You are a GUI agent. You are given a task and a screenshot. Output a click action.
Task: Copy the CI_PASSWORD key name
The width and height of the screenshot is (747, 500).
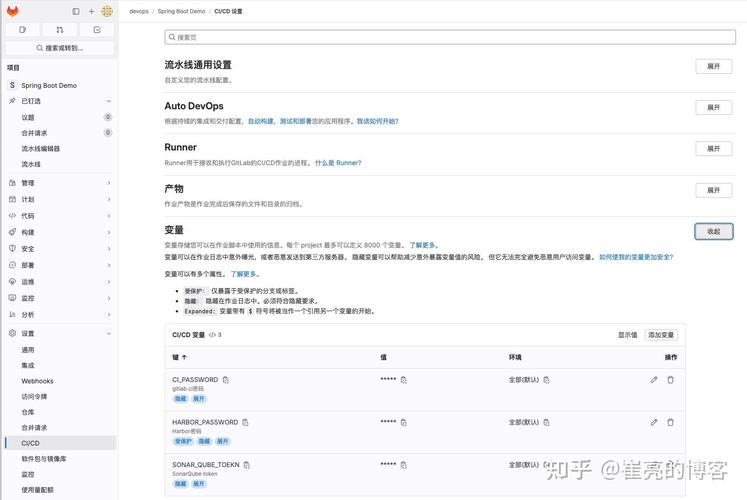point(226,380)
